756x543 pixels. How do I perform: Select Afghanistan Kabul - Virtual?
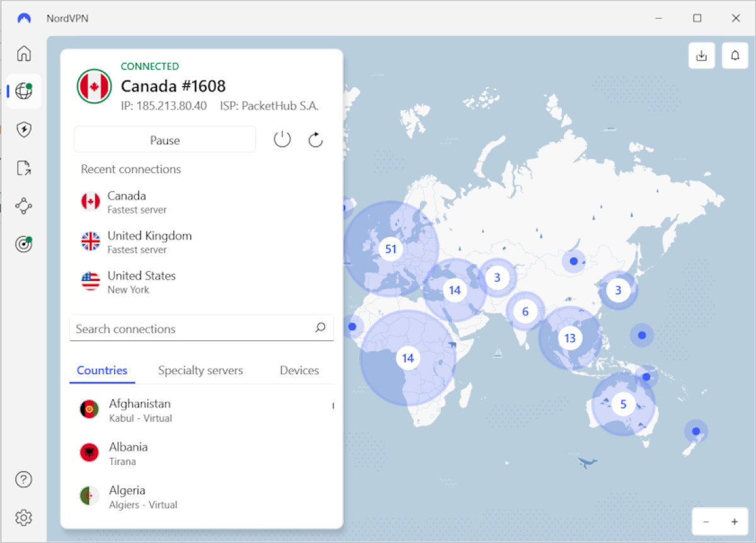point(202,410)
